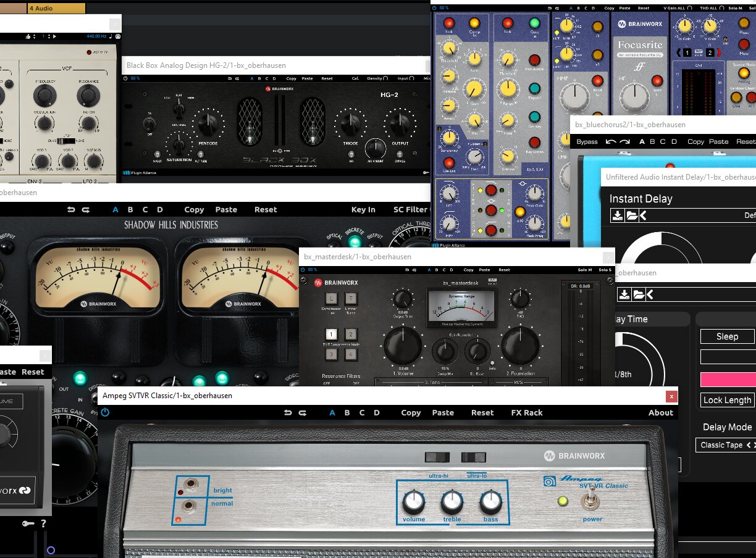Click previous preset arrow above Delay Time panel

[650, 294]
